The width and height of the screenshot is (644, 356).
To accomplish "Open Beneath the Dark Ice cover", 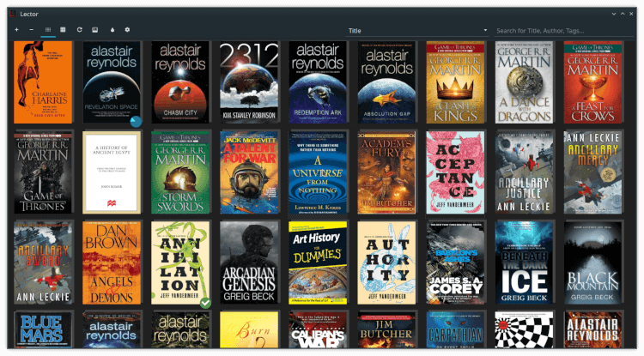I will [524, 262].
